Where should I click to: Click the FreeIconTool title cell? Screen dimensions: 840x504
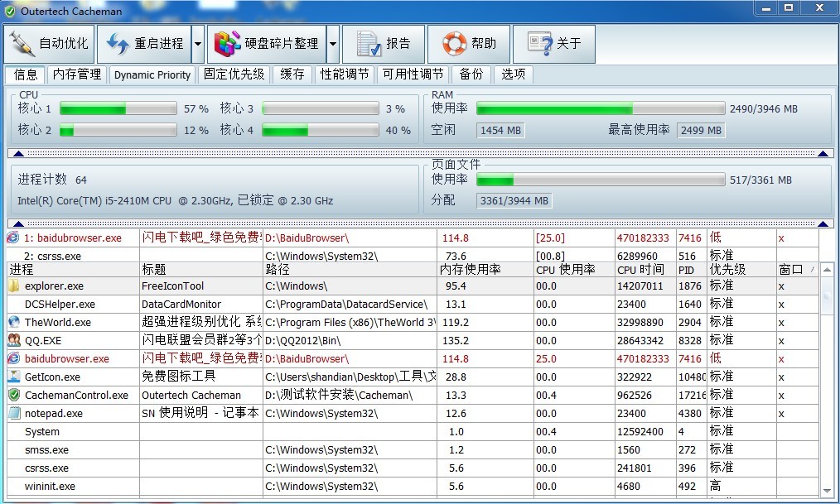coord(172,286)
